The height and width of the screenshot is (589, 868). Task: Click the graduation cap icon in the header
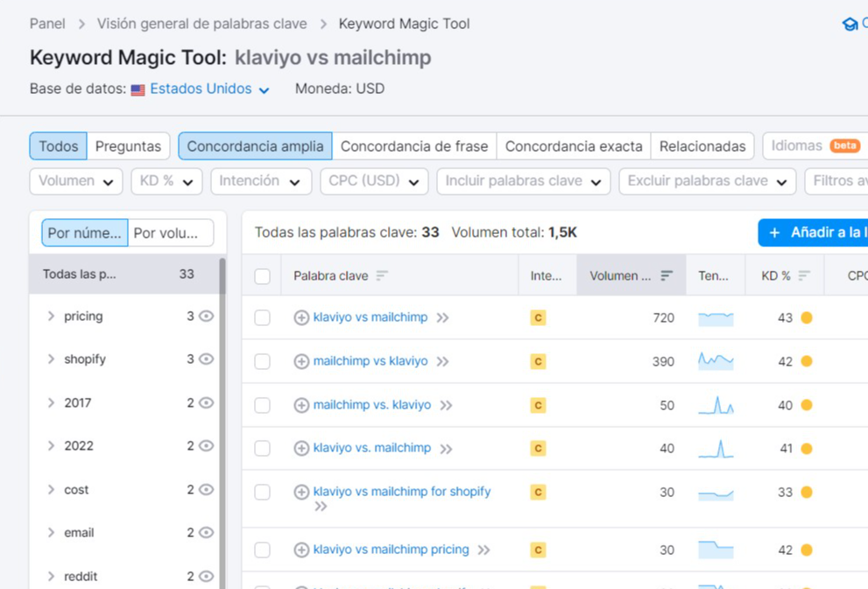pos(850,24)
